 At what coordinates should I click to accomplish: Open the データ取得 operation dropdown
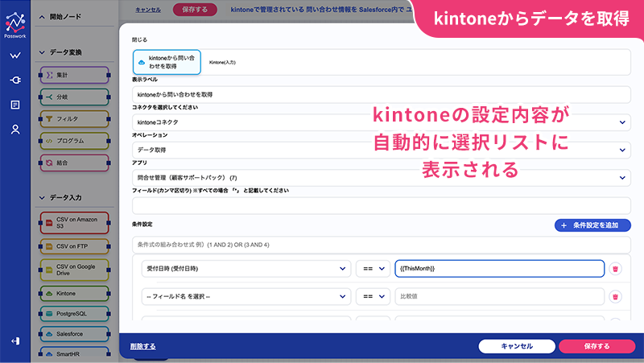(x=381, y=150)
